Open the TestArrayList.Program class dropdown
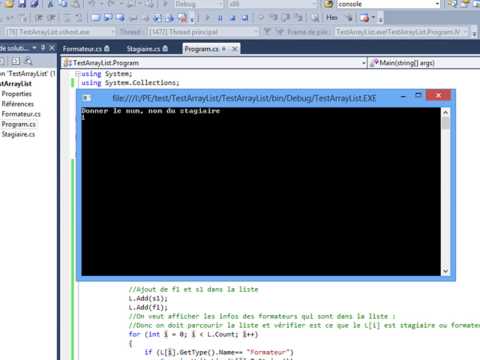480x360 pixels. pyautogui.click(x=214, y=63)
